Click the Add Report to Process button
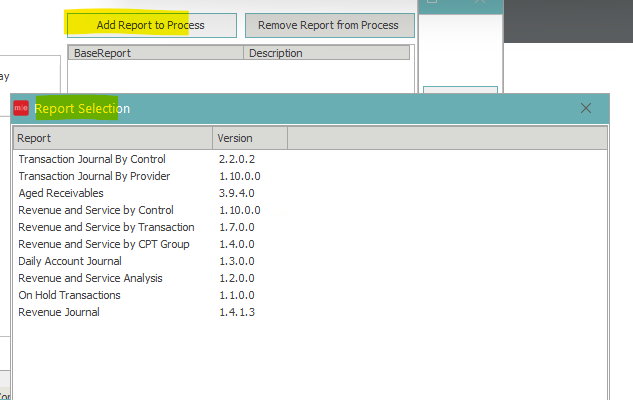The height and width of the screenshot is (400, 633). pyautogui.click(x=151, y=25)
